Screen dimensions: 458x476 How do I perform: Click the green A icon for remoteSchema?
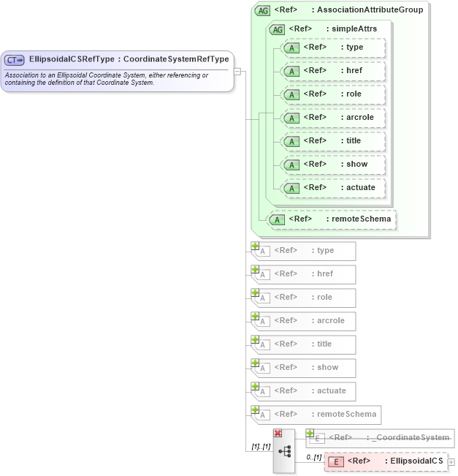pos(278,220)
